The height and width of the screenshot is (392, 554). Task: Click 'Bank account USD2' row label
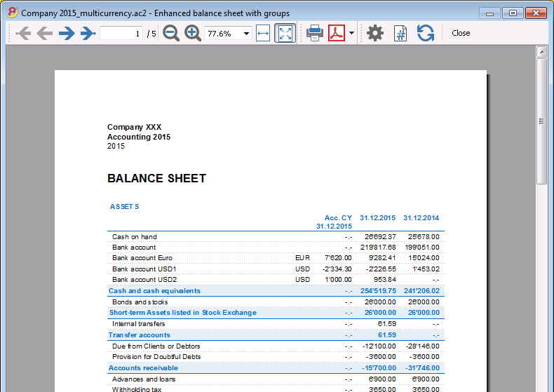point(144,280)
